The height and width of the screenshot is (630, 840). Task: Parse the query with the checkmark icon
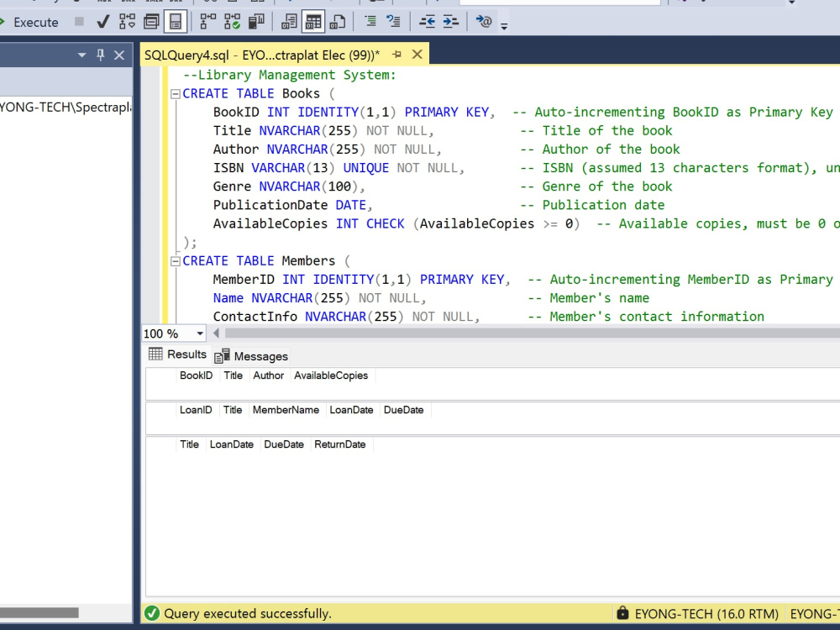tap(102, 22)
